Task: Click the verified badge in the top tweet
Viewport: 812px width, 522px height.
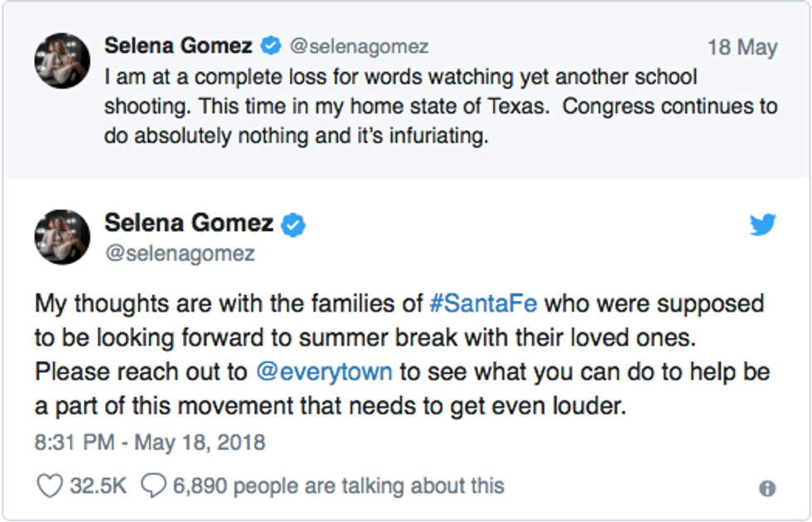Action: coord(270,46)
